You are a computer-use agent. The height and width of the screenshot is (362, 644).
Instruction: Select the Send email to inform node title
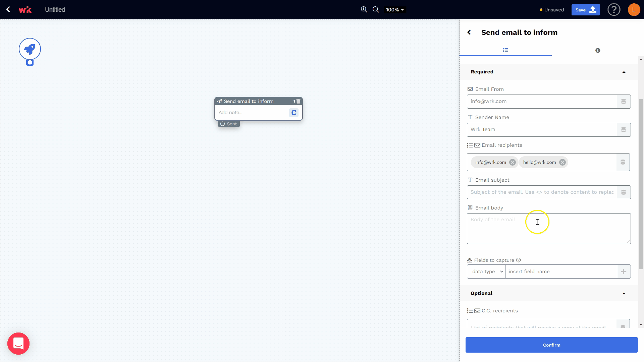tap(249, 101)
